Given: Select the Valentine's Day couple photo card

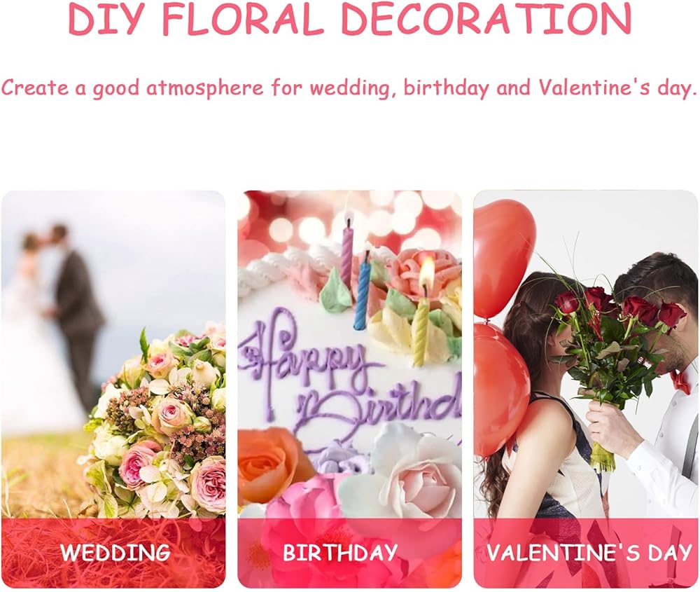Looking at the screenshot, I should click(586, 389).
